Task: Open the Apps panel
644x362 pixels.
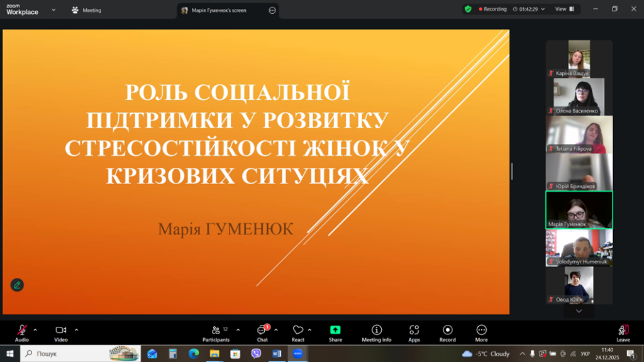Action: coord(414,331)
